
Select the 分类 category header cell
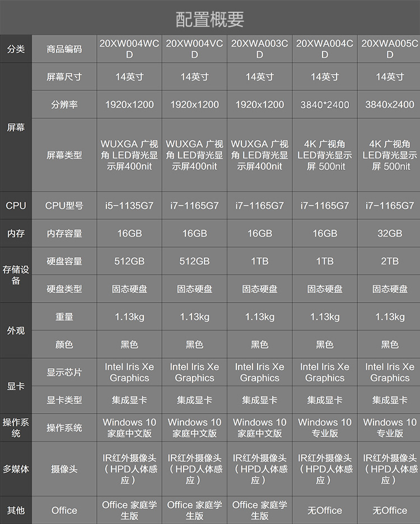click(16, 49)
